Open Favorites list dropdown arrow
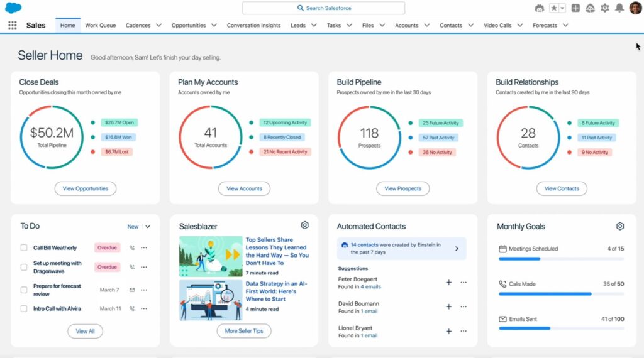 562,8
